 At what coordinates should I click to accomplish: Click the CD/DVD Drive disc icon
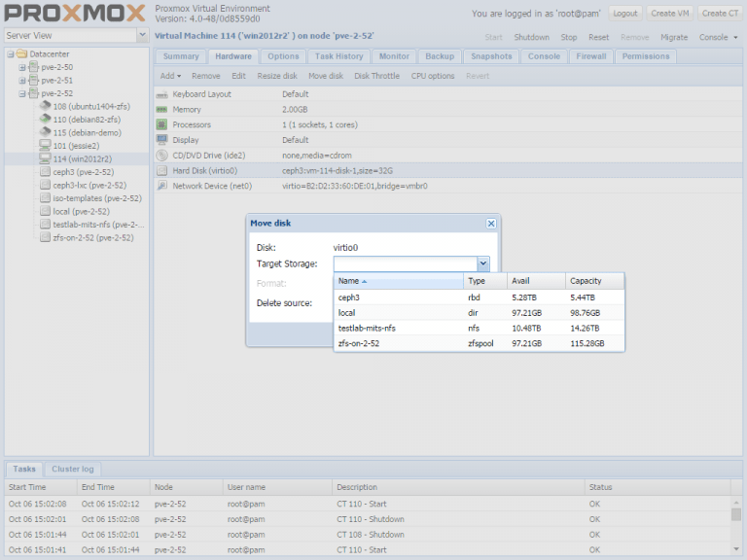(162, 156)
